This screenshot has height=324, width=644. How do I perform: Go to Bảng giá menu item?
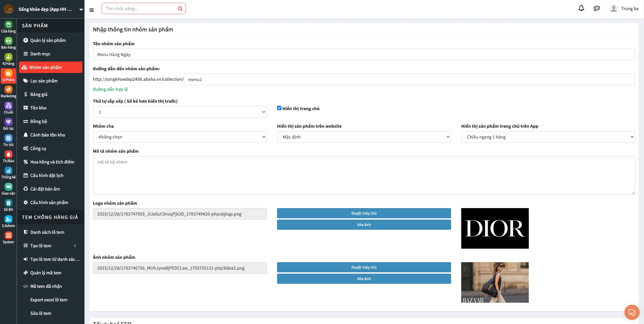[x=39, y=94]
